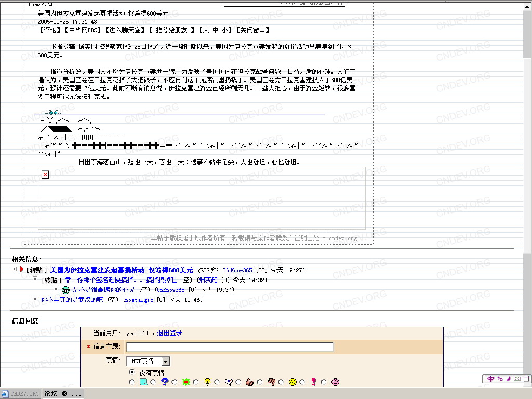The width and height of the screenshot is (532, 399).
Task: Open the IME options menu icon
Action: tap(526, 379)
